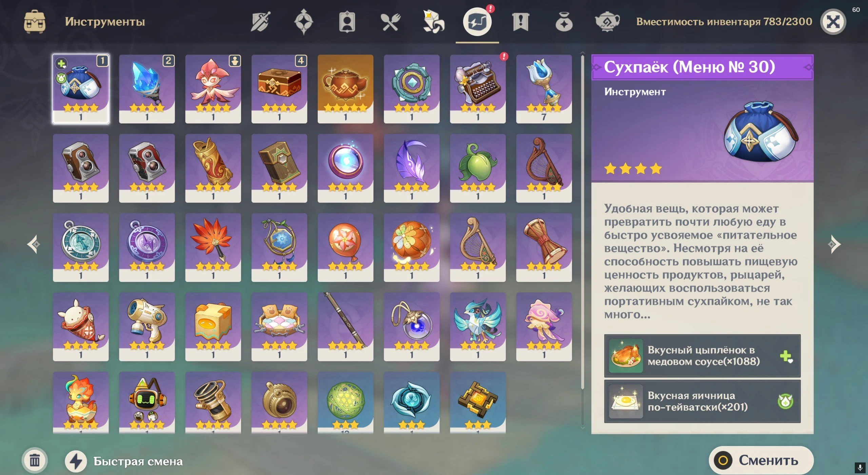Viewport: 868px width, 475px height.
Task: Toggle healing food slot honey chicken
Action: [702, 356]
